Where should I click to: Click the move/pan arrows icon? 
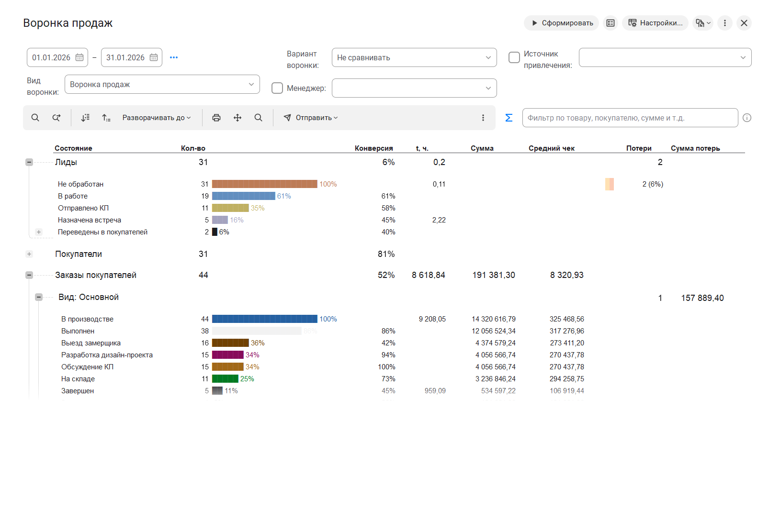pyautogui.click(x=237, y=118)
